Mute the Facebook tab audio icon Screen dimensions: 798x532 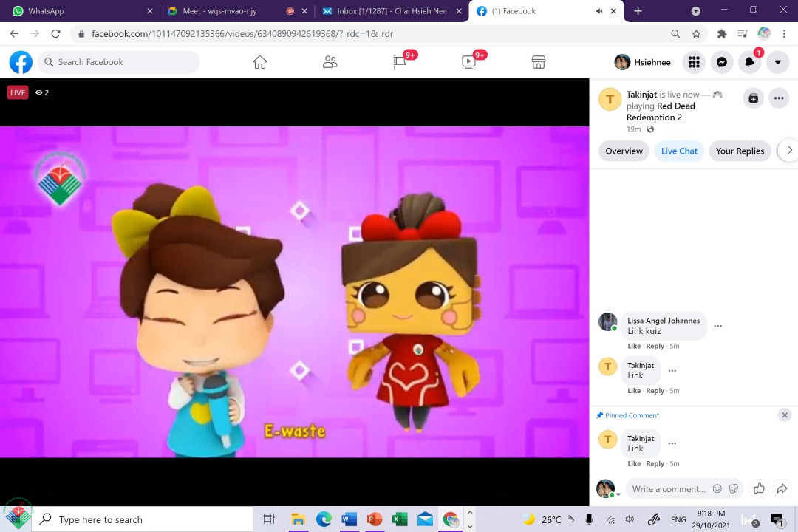point(599,11)
